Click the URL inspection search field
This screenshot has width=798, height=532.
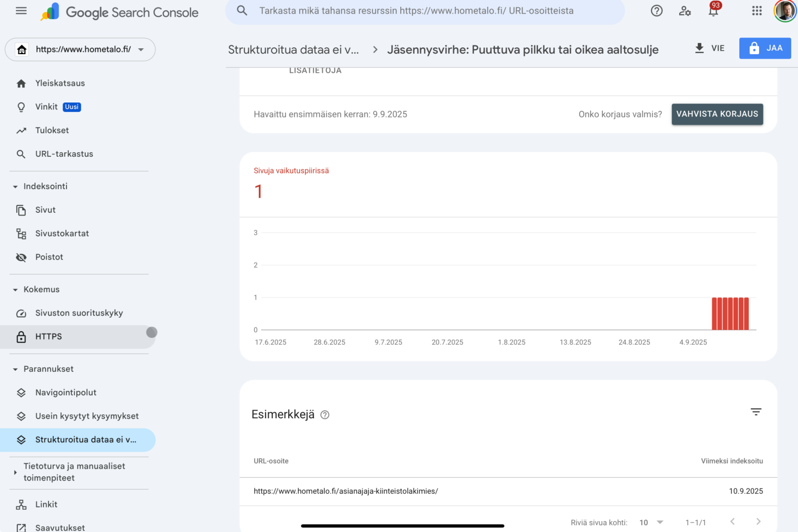(425, 11)
